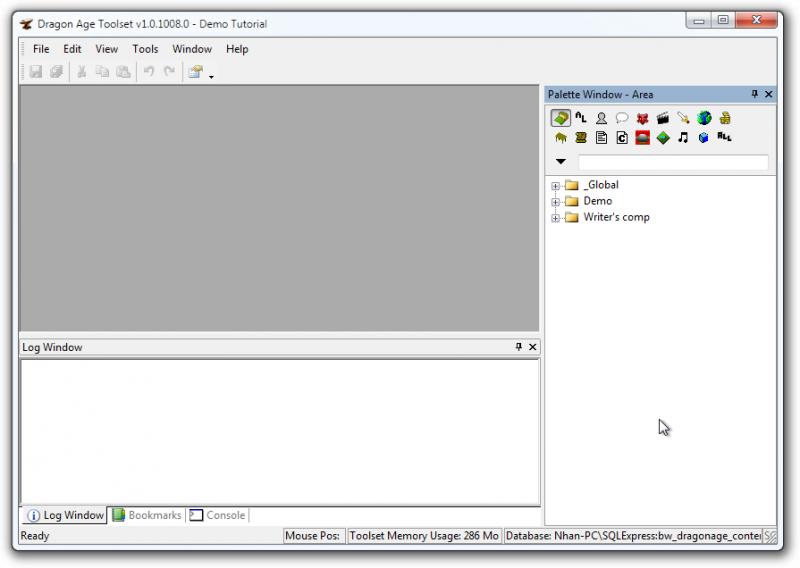Click the Toolset Memory Usage status entry
The height and width of the screenshot is (568, 800).
(423, 536)
